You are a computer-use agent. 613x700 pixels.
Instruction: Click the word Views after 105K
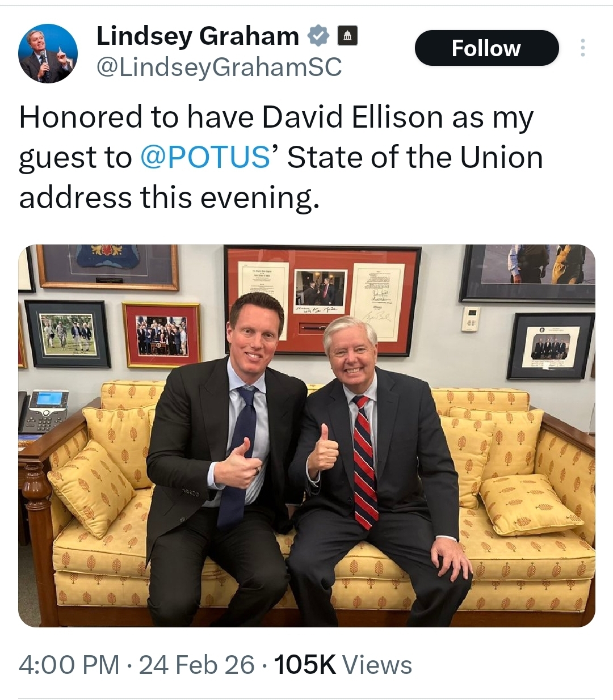377,664
